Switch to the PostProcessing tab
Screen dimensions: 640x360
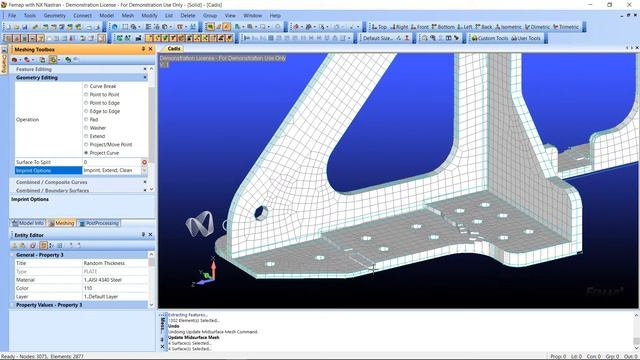click(99, 223)
